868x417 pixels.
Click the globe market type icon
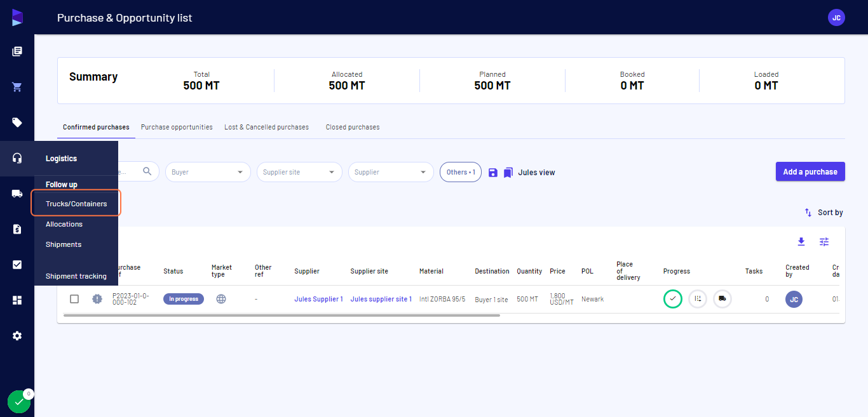coord(221,299)
